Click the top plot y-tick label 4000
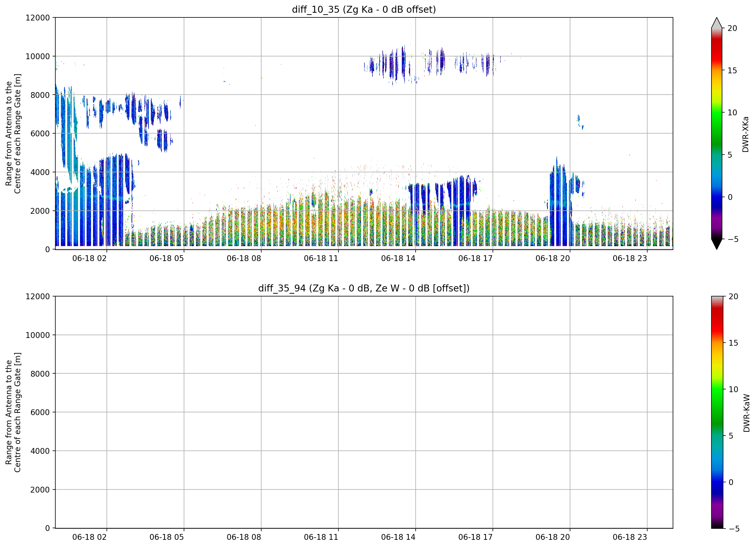The width and height of the screenshot is (756, 547). pyautogui.click(x=40, y=172)
